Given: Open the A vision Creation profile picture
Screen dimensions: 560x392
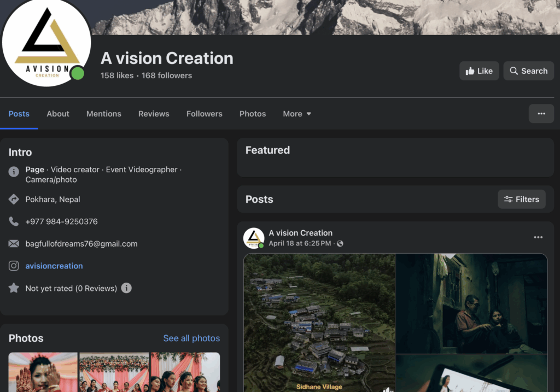Looking at the screenshot, I should pyautogui.click(x=46, y=42).
